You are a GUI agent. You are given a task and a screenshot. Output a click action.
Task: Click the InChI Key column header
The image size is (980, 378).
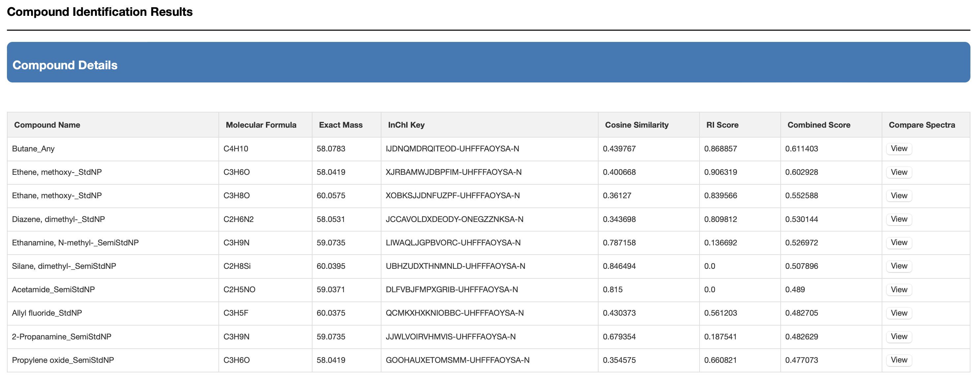tap(406, 125)
